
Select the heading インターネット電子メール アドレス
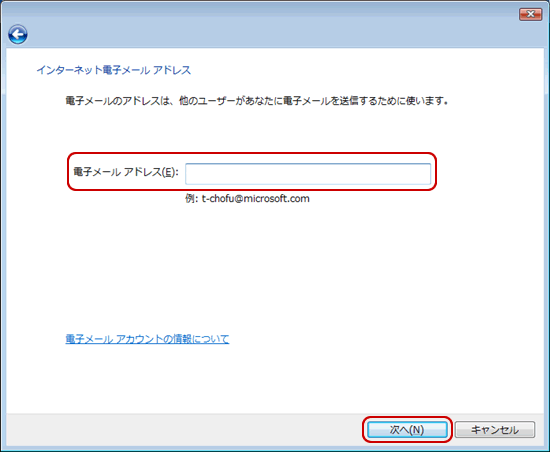click(114, 70)
